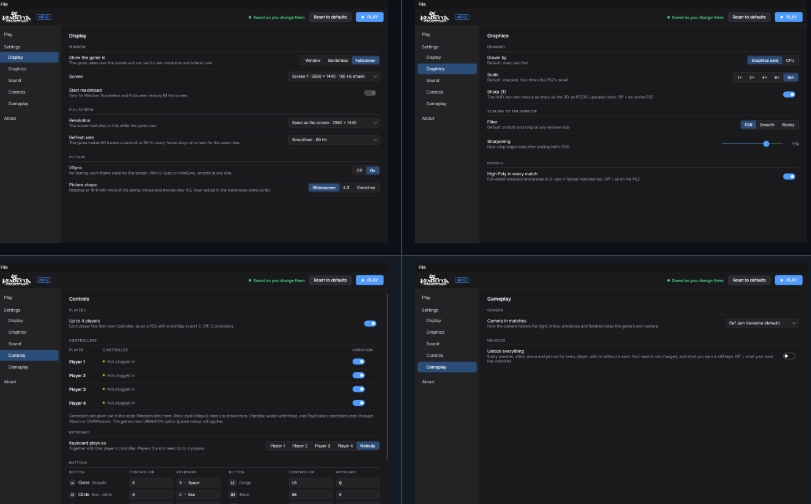This screenshot has width=811, height=504.
Task: Click Reset to defaults in Display window
Action: tap(330, 17)
